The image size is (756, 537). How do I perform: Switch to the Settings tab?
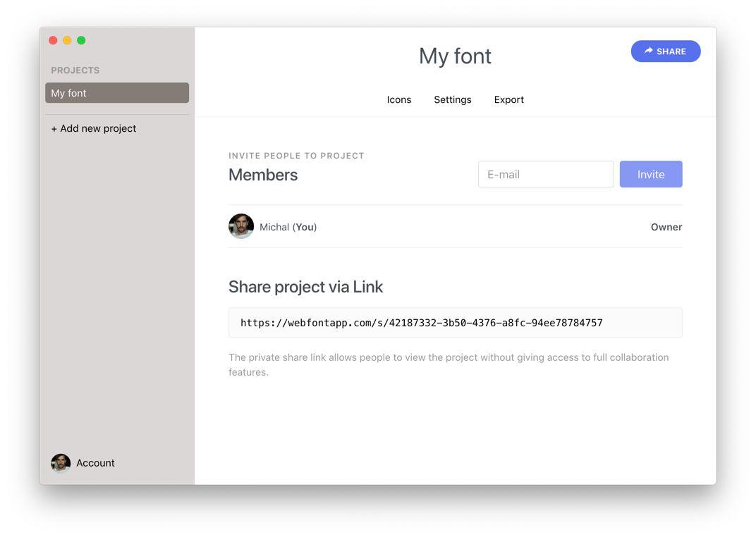(x=452, y=99)
